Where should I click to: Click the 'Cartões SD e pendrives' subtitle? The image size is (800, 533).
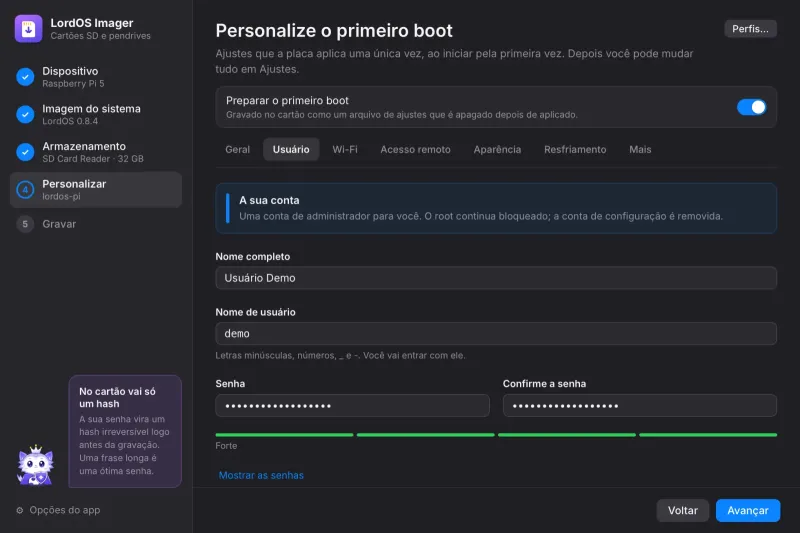[x=101, y=36]
